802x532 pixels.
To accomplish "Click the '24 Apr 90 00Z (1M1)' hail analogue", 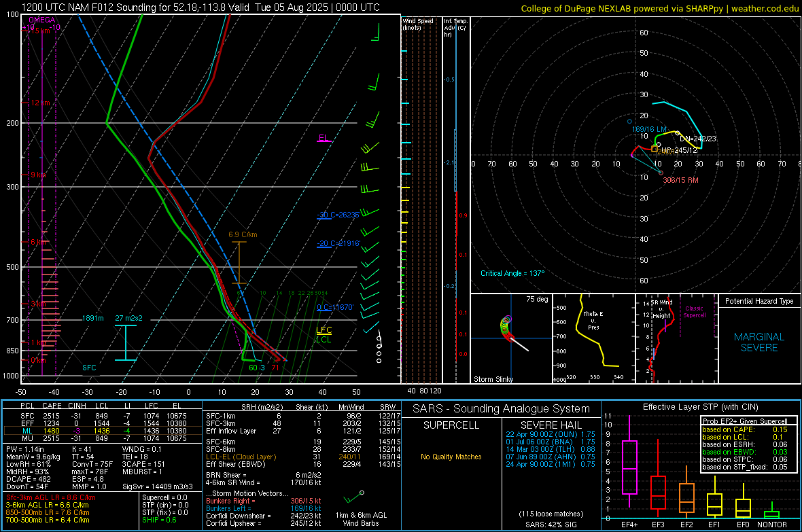I will 551,464.
